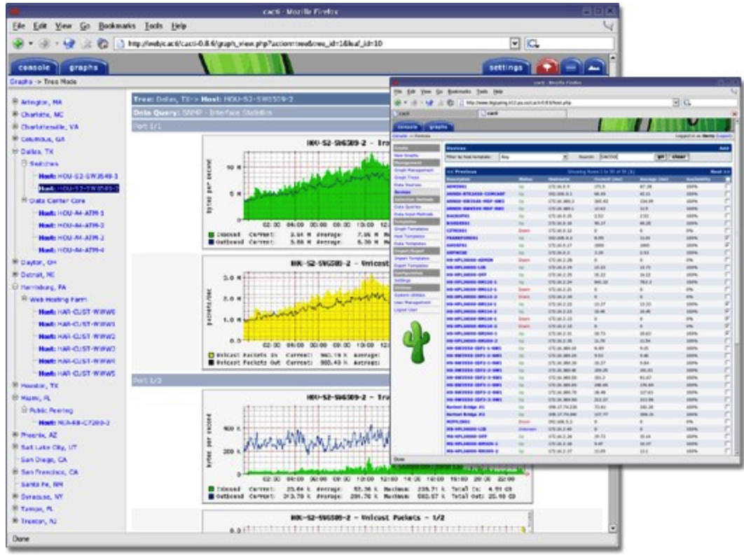Click the clear button in device filter
This screenshot has height=560, width=744.
[679, 157]
